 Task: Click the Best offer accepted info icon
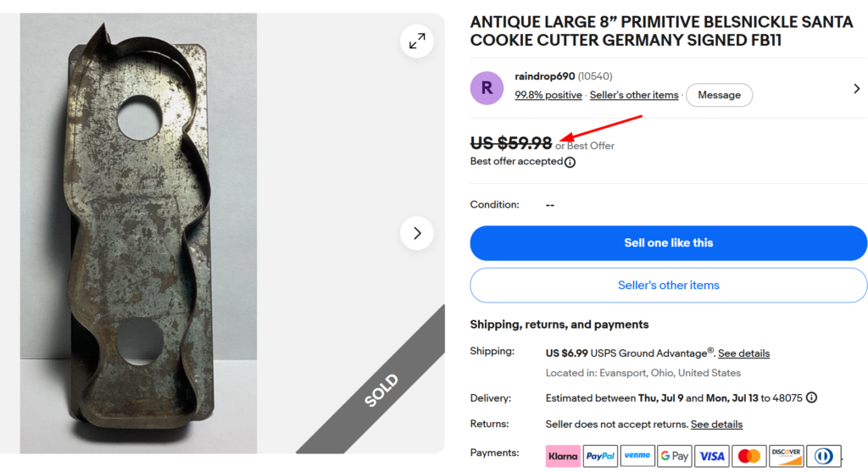570,162
